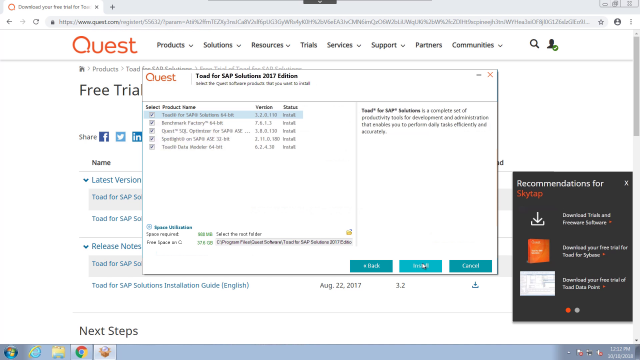Click Products breadcrumb link
This screenshot has width=640, height=360.
(x=105, y=69)
